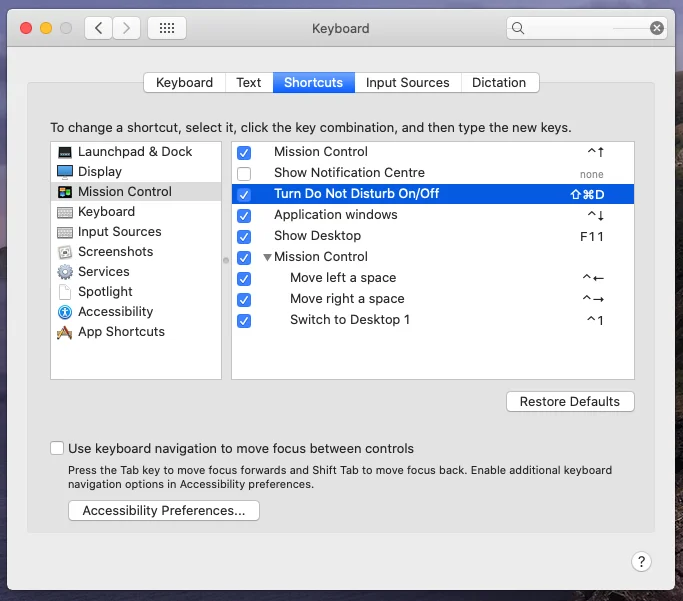Click the Launchpad & Dock category icon
This screenshot has width=683, height=601.
pyautogui.click(x=65, y=152)
